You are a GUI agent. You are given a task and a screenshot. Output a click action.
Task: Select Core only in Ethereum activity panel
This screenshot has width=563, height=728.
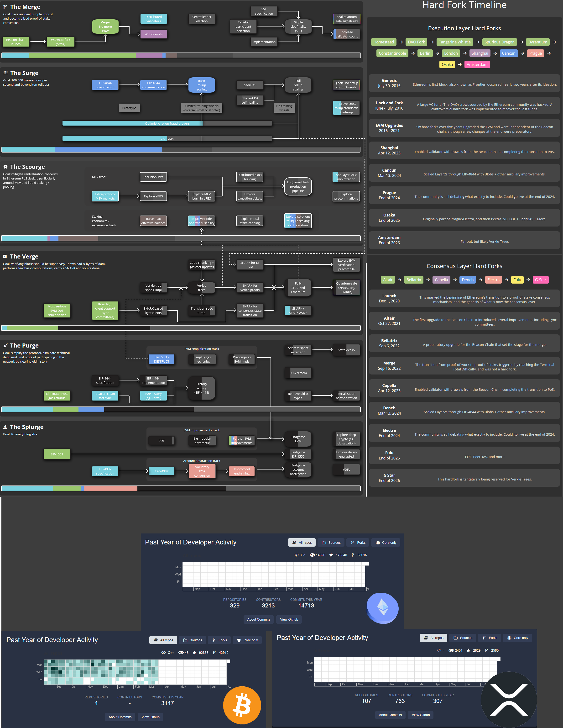click(x=386, y=542)
